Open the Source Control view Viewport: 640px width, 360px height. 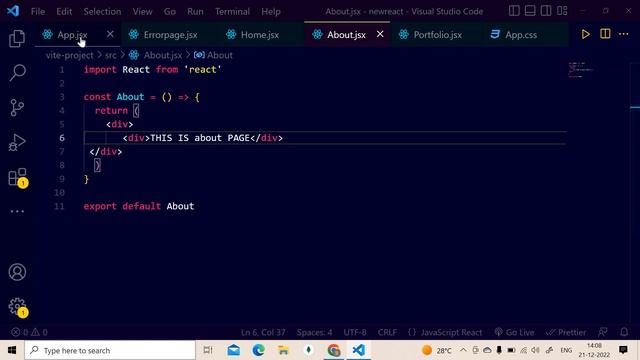click(17, 108)
